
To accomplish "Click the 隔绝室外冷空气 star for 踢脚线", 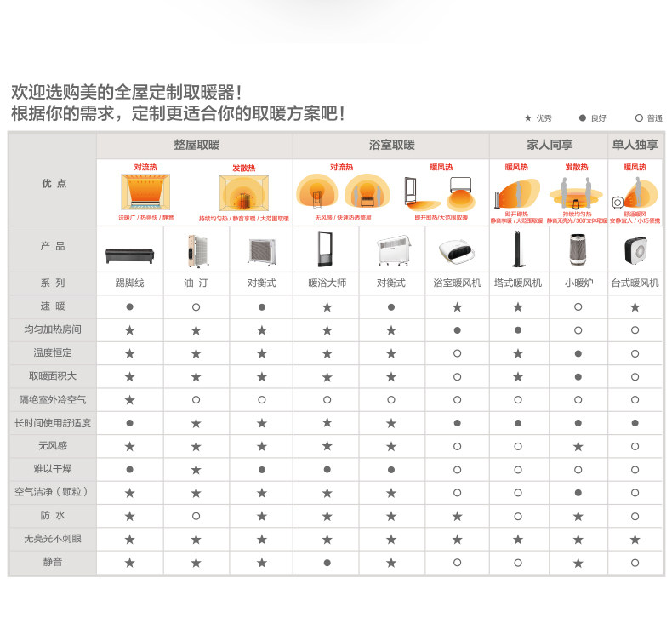I will (x=130, y=400).
